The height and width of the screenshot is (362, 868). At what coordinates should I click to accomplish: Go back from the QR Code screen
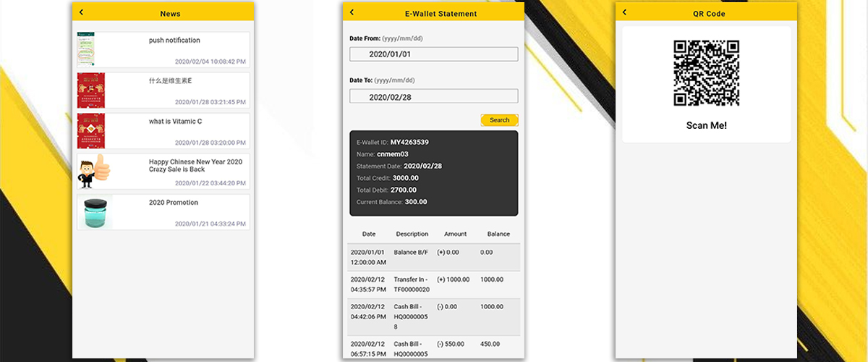coord(624,12)
